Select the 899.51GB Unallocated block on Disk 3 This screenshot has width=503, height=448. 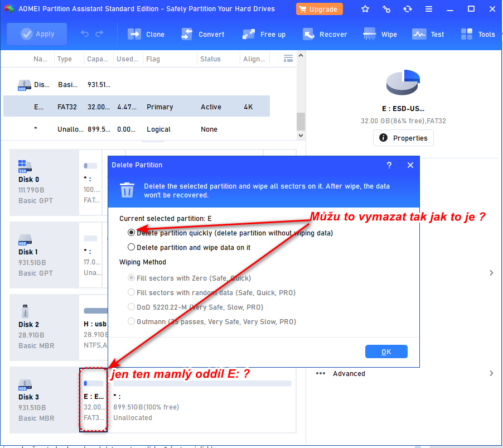202,400
